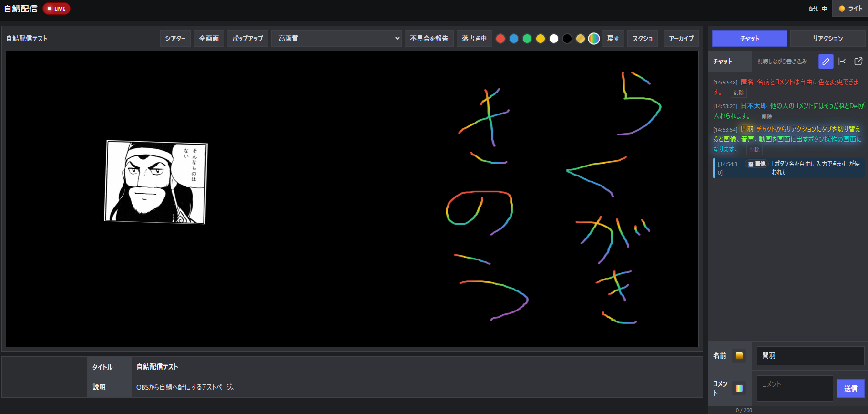This screenshot has height=414, width=868.
Task: Delete the 関羽 comment with 削除
Action: click(x=755, y=150)
